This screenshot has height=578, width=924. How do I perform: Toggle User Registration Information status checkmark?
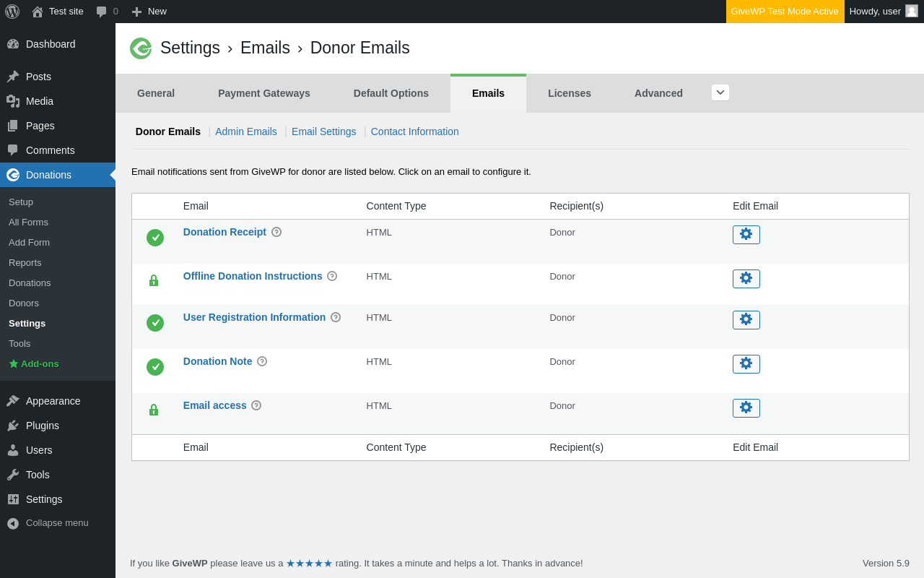[155, 323]
